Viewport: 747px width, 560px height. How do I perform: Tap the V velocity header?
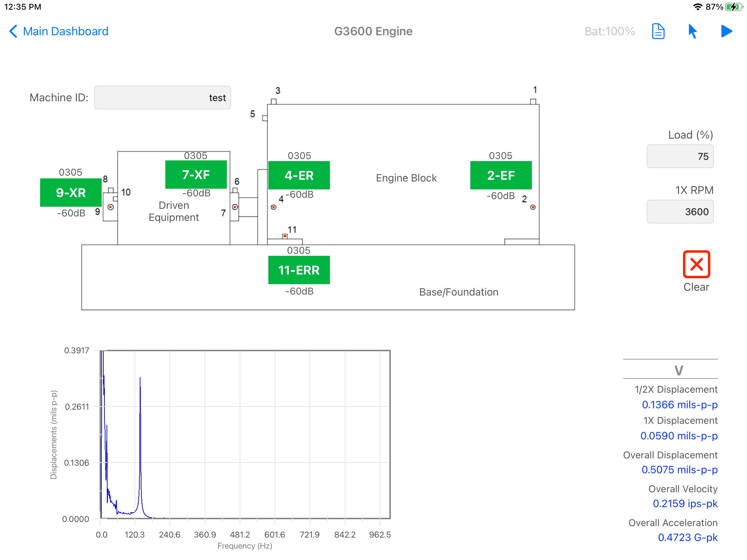click(x=679, y=371)
